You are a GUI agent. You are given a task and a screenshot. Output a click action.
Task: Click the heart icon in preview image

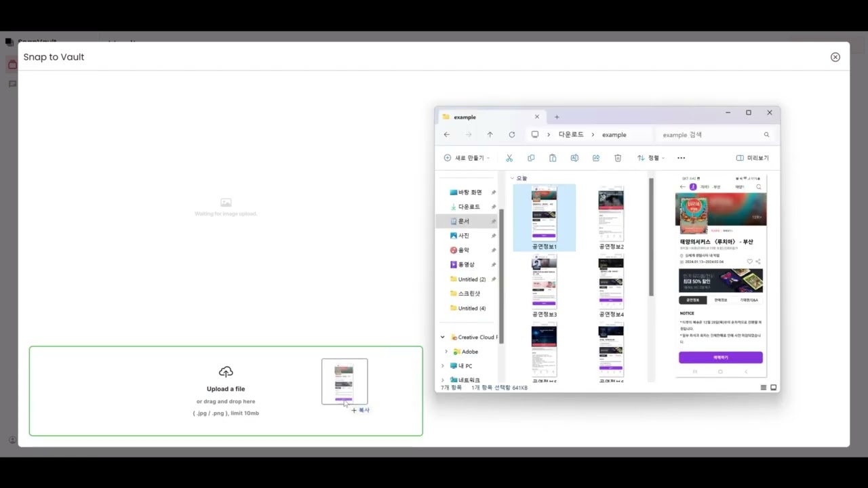tap(749, 262)
